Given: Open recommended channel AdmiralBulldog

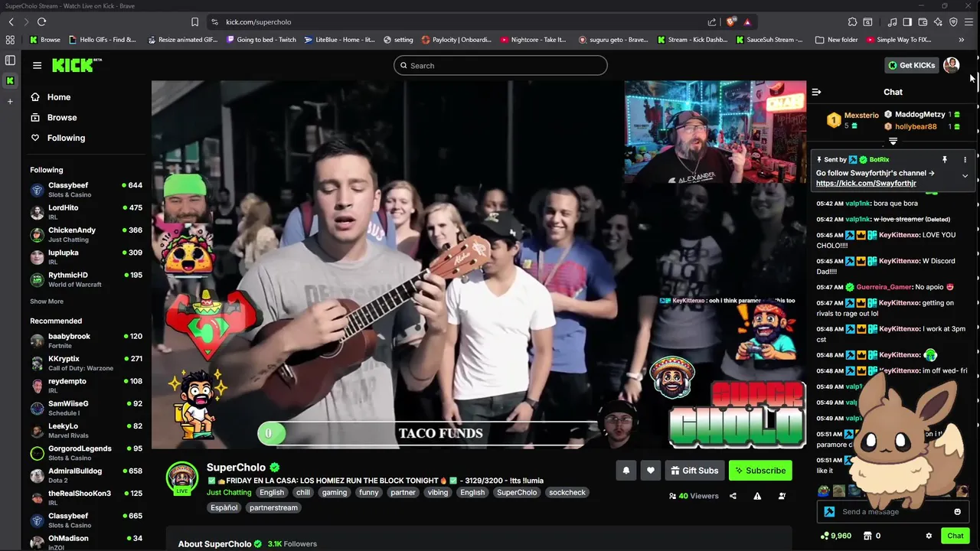Looking at the screenshot, I should pyautogui.click(x=86, y=475).
